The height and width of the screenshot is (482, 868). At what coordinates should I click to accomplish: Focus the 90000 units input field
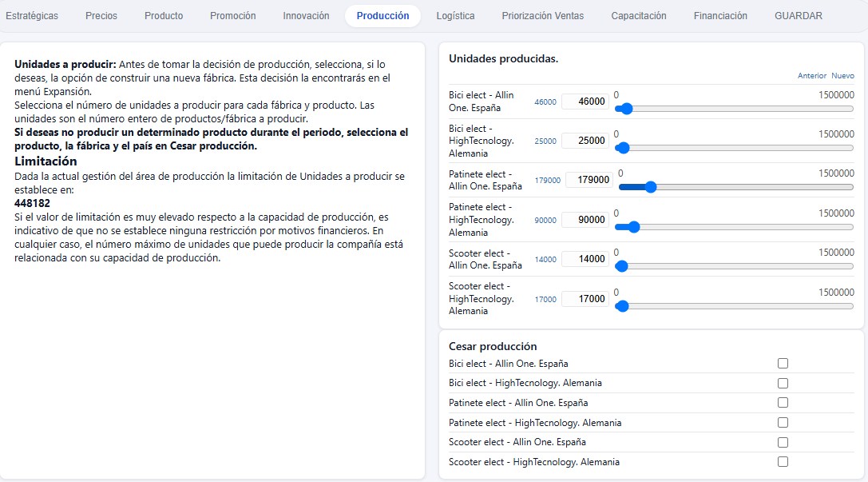[585, 219]
